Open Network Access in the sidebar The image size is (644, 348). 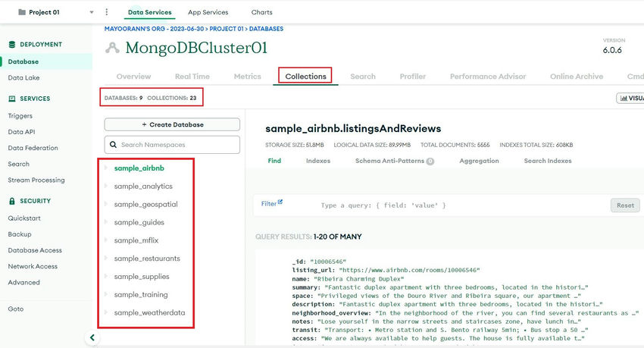pyautogui.click(x=33, y=266)
